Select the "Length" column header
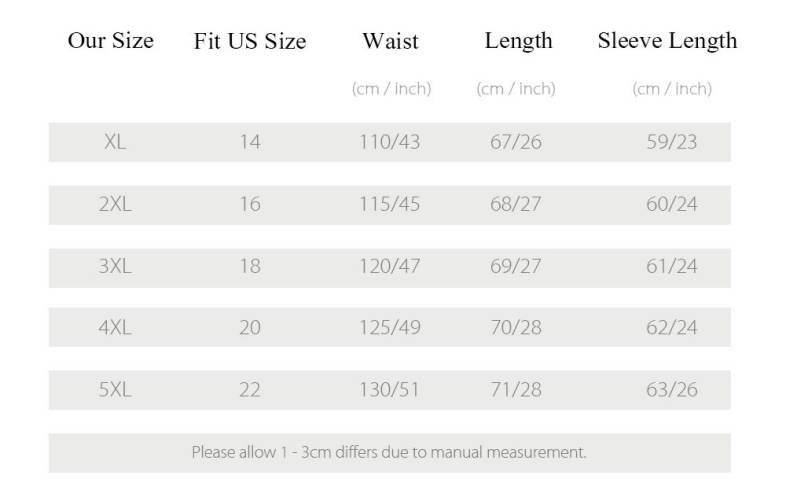This screenshot has height=501, width=786. click(518, 41)
